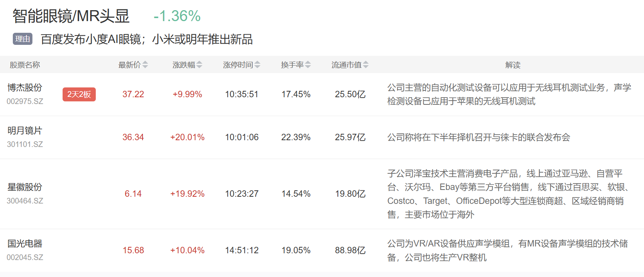
Task: Click the sector change -1.36% value
Action: click(x=177, y=16)
